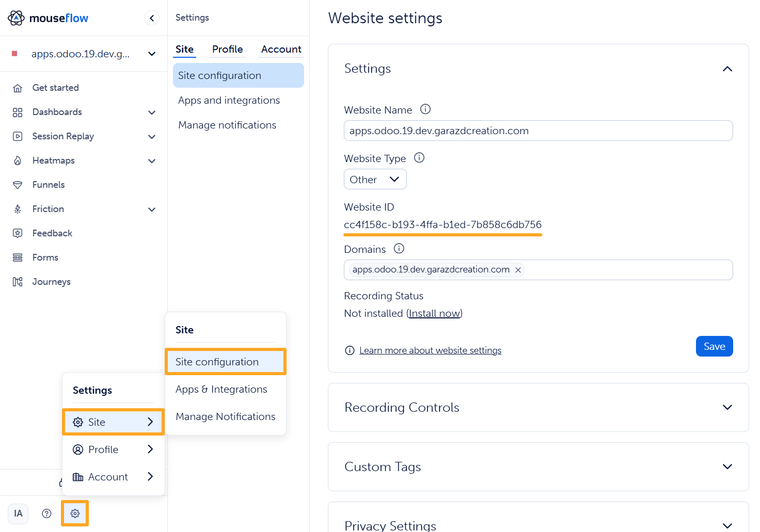
Task: Open the Journeys page
Action: pos(51,282)
